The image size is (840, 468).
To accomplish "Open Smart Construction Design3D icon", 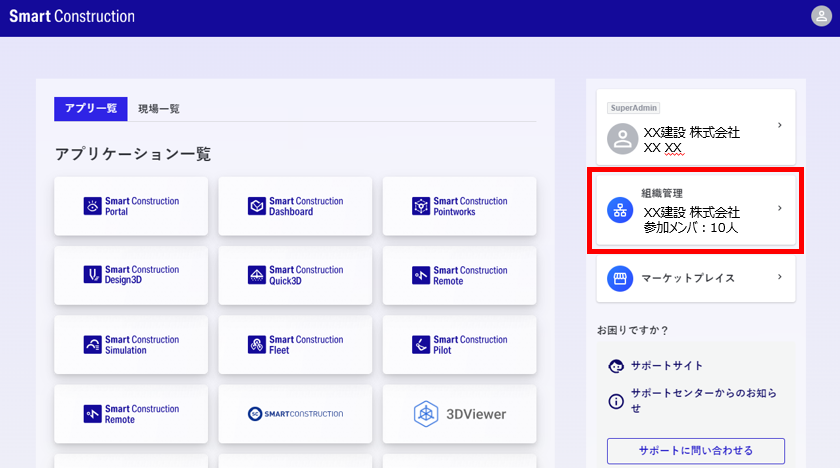I will click(x=92, y=275).
